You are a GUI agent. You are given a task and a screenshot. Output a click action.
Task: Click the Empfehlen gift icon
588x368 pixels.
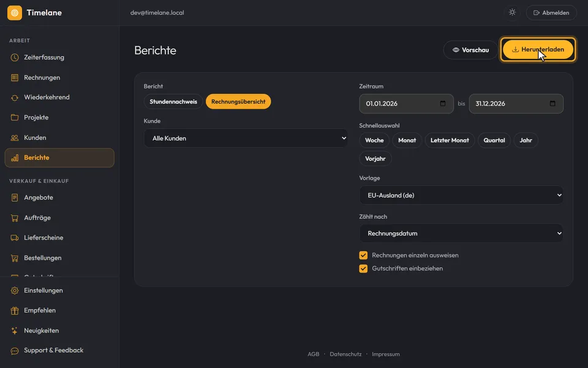[x=15, y=310]
